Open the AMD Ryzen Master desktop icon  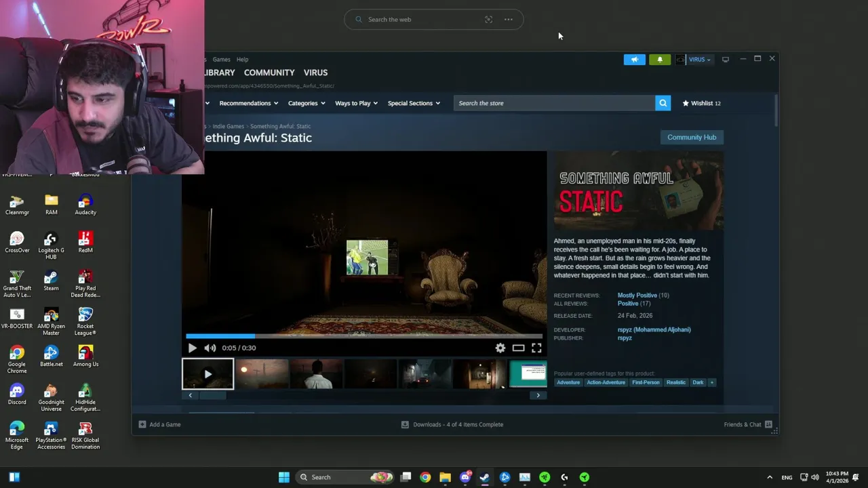point(51,322)
